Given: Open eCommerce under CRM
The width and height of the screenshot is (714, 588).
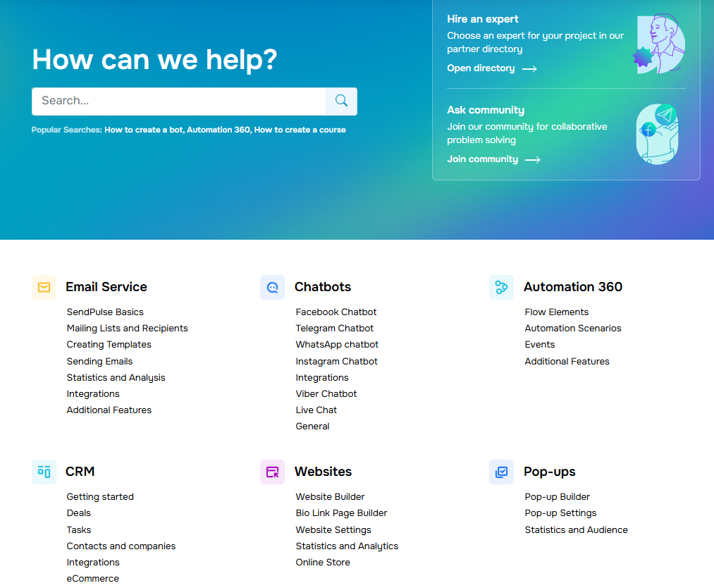Looking at the screenshot, I should tap(93, 578).
